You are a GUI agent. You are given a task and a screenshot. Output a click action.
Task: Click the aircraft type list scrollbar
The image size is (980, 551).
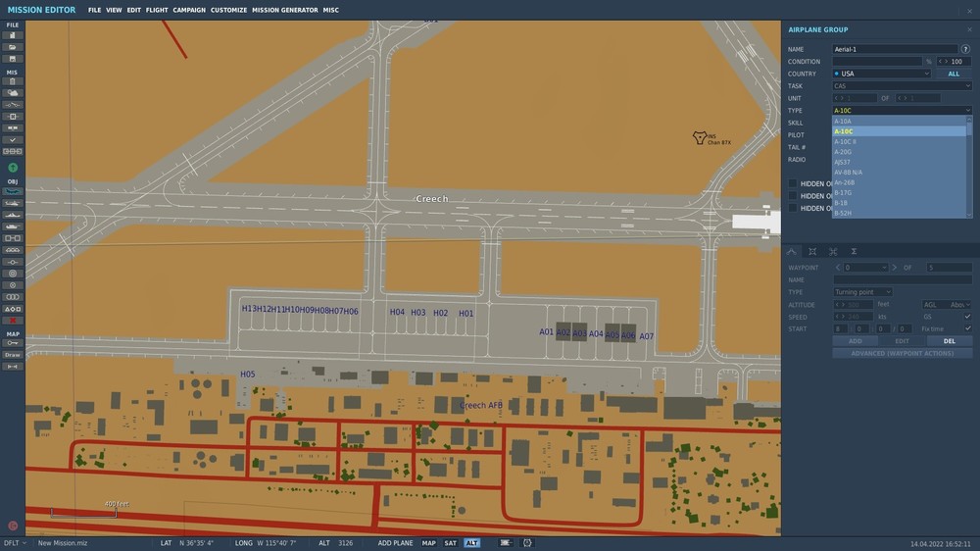[969, 167]
